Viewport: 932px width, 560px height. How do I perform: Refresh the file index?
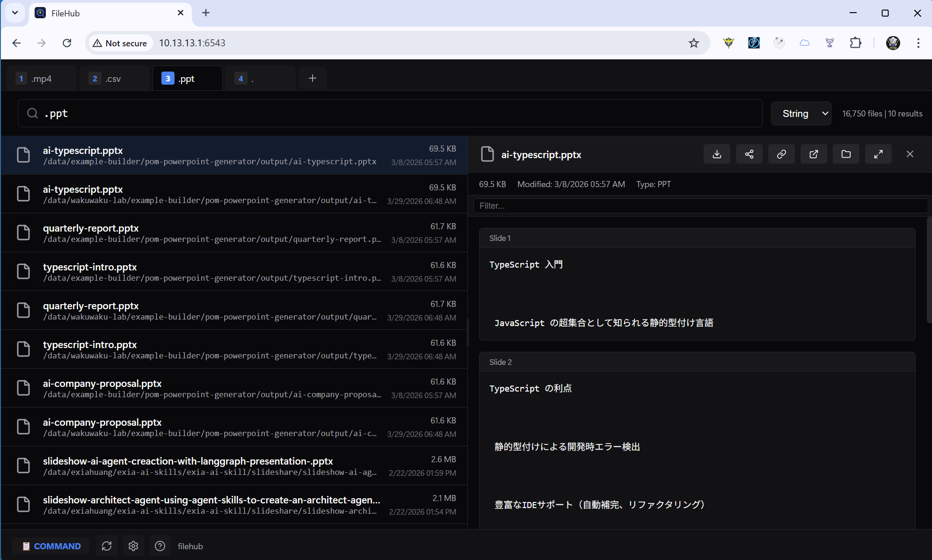107,546
